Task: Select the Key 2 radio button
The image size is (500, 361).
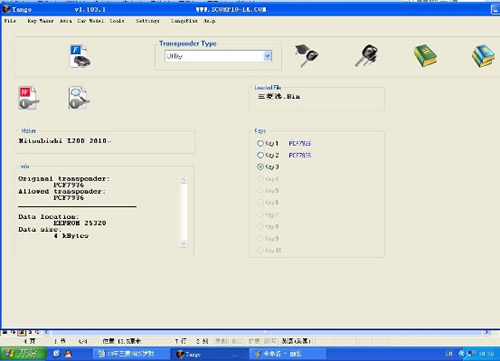Action: click(x=260, y=155)
